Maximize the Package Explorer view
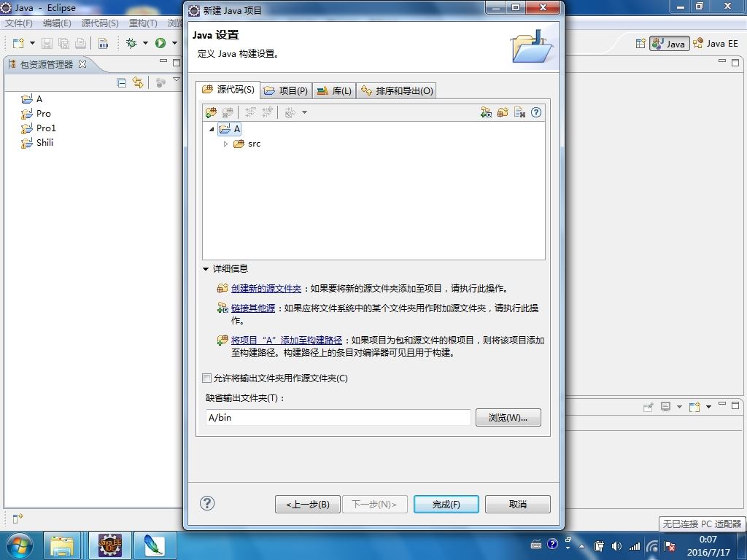This screenshot has height=560, width=747. 177,63
